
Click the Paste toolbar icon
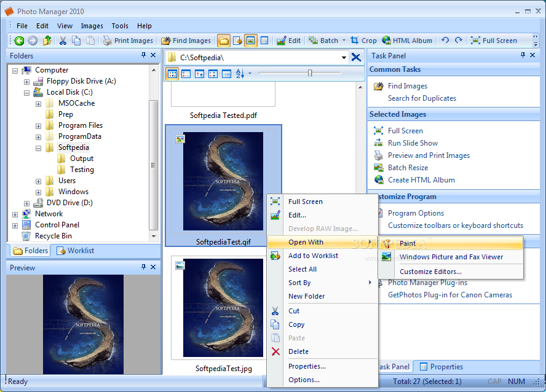point(90,41)
